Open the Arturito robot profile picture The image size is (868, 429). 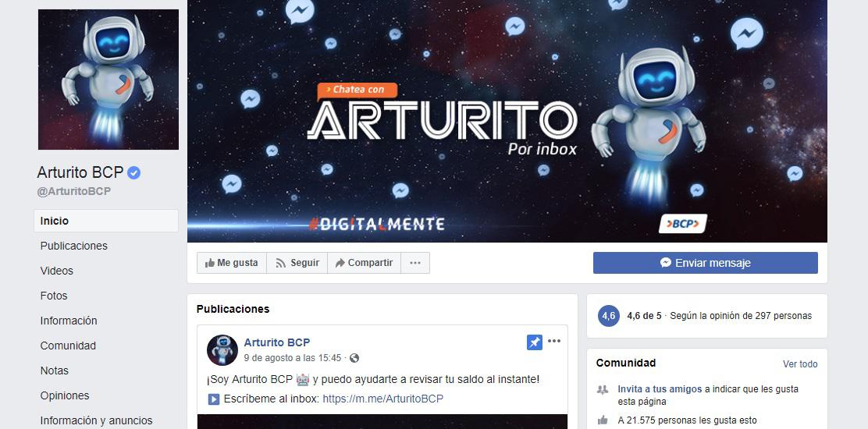pyautogui.click(x=108, y=80)
